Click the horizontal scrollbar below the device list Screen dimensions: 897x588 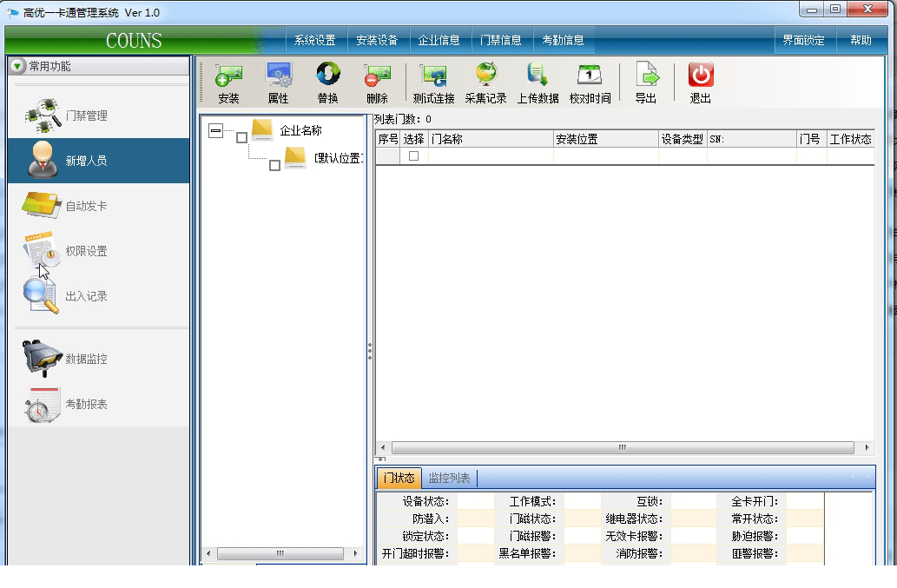tap(621, 446)
